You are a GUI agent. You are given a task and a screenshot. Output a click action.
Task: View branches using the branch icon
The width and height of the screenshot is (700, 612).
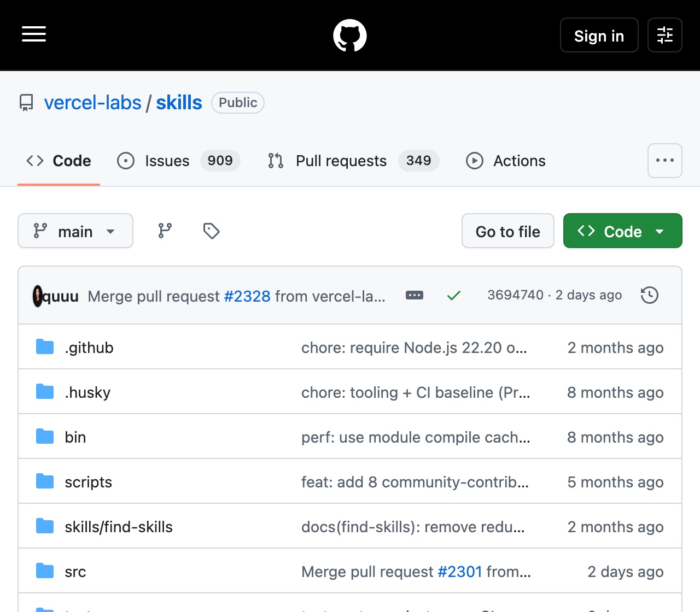(165, 231)
